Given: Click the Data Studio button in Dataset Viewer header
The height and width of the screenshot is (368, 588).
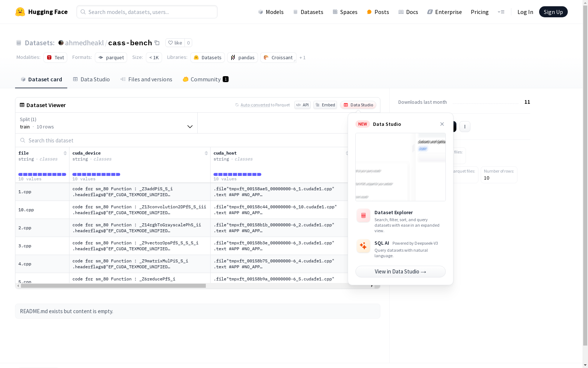Looking at the screenshot, I should pos(358,105).
